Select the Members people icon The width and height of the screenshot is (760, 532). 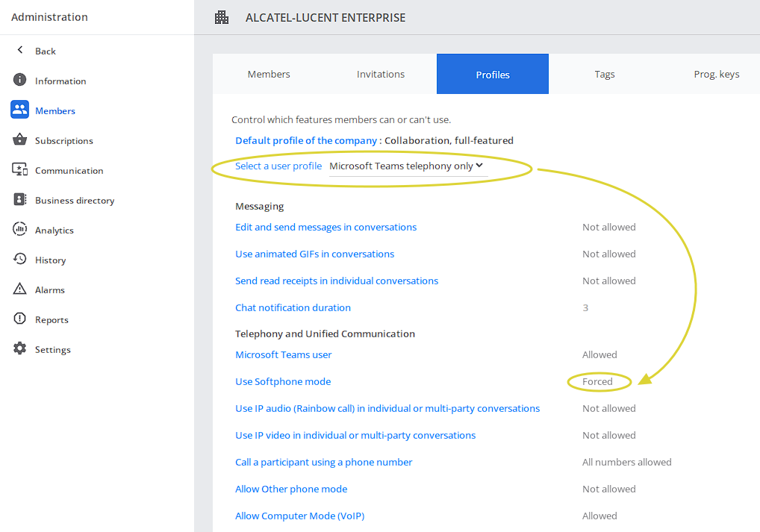coord(20,110)
